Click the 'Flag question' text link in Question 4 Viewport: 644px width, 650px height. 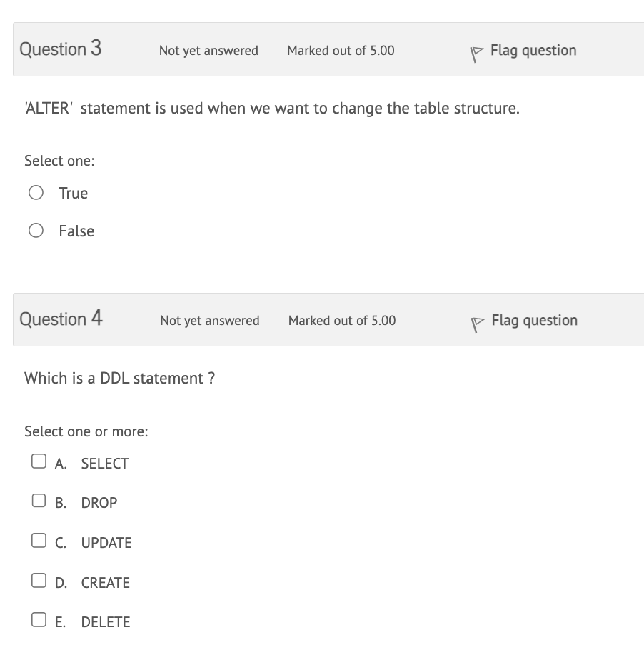[x=535, y=320]
